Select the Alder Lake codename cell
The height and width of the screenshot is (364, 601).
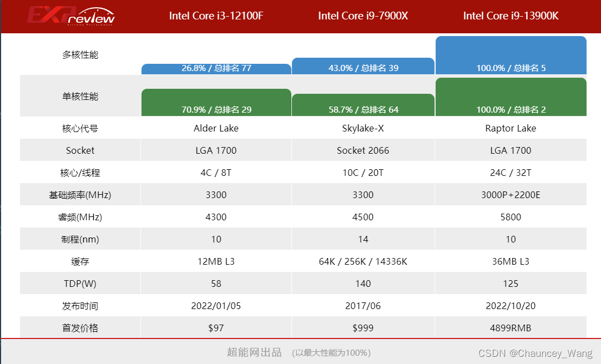[x=216, y=128]
